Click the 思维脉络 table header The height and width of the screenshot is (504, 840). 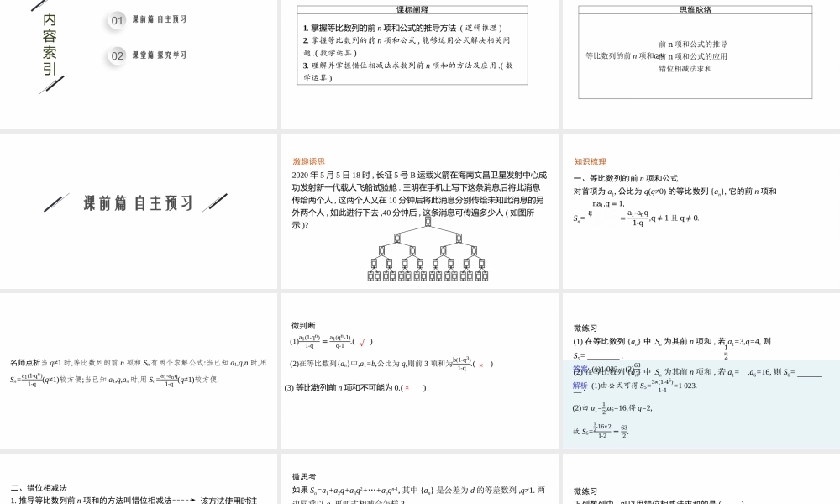click(695, 10)
